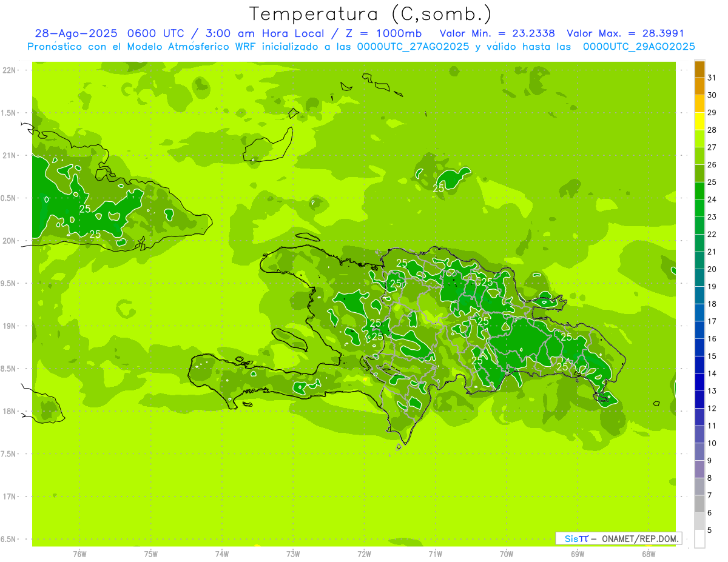The width and height of the screenshot is (728, 562).
Task: Click the initialization stamp "0000UTC_27AGO2025"
Action: pos(412,47)
